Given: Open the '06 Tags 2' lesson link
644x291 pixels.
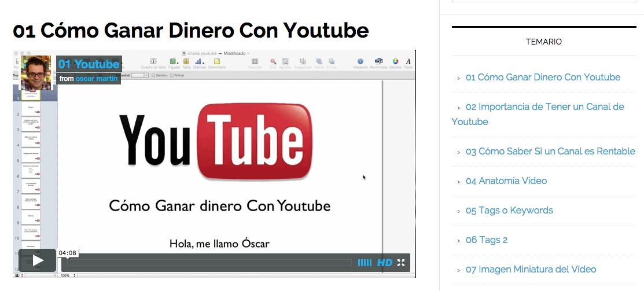Looking at the screenshot, I should (486, 240).
